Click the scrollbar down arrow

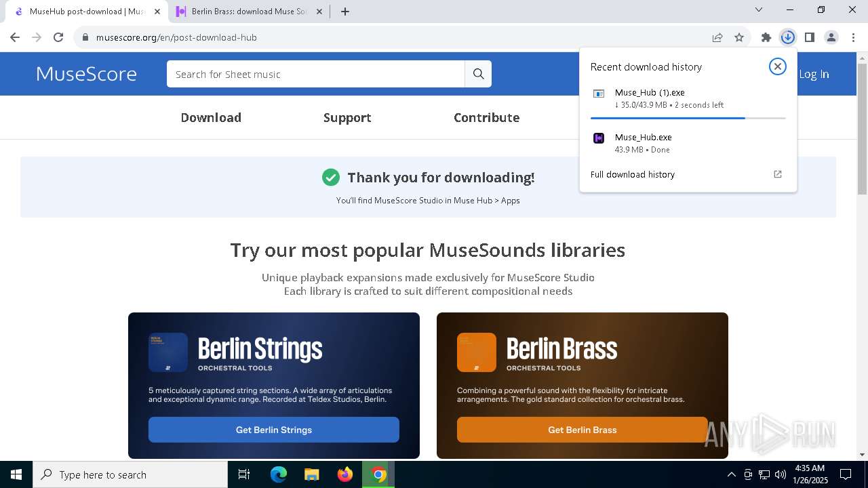[862, 455]
